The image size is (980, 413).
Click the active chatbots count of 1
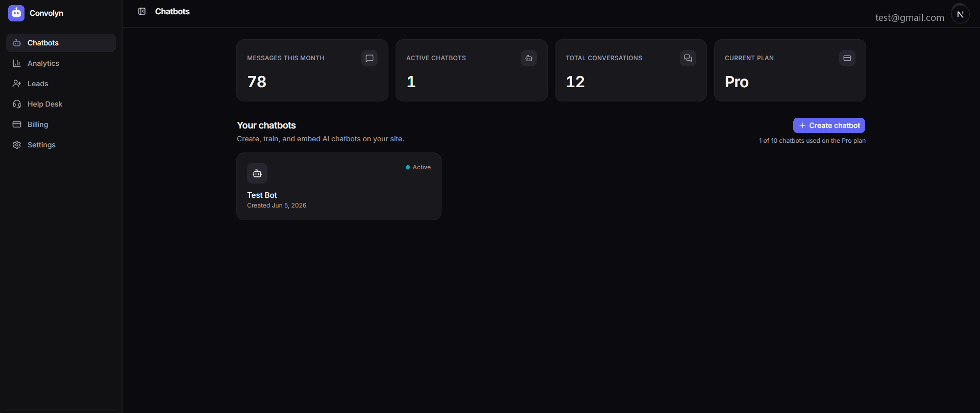[x=411, y=82]
